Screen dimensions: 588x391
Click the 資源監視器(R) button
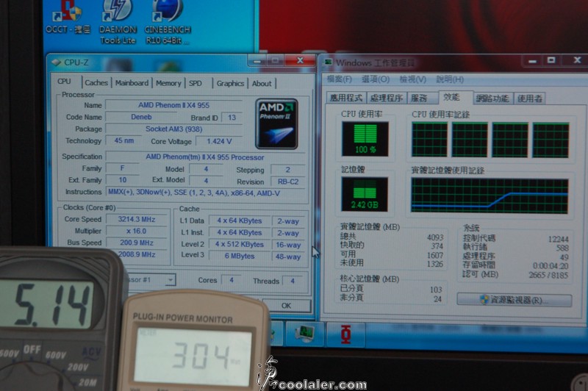(x=514, y=300)
